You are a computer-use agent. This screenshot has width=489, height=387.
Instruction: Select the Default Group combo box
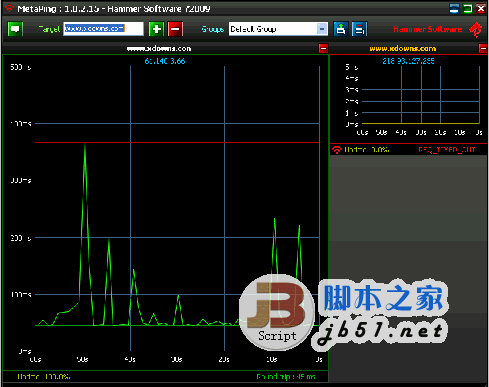[278, 29]
